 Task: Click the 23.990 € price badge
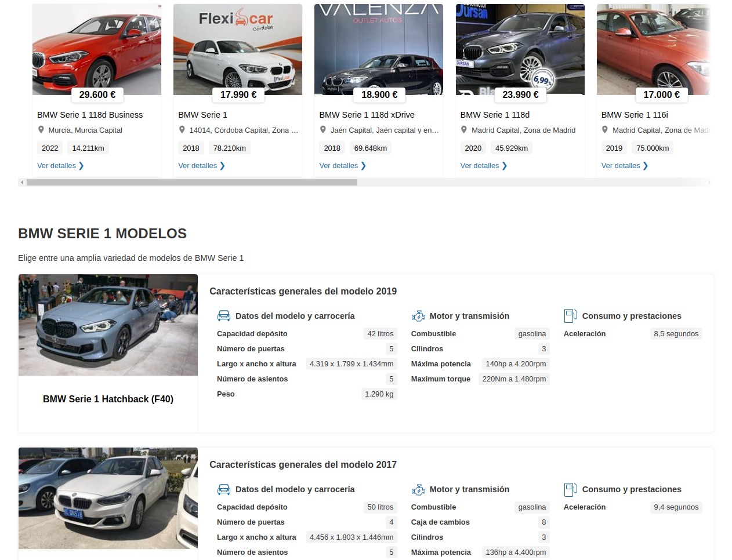click(520, 94)
